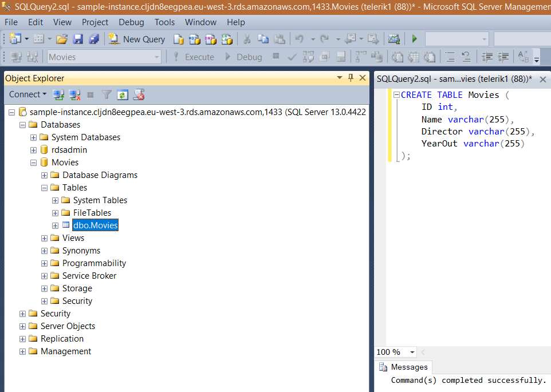Select the SQLQuery2.sql document tab
Screen dimensions: 551x392
pos(454,79)
